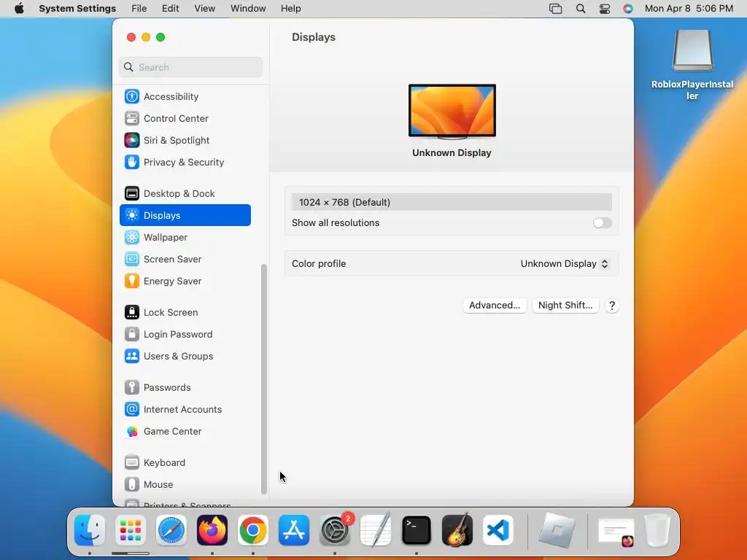Screen dimensions: 747x560
Task: Open the Apple menu
Action: [19, 9]
